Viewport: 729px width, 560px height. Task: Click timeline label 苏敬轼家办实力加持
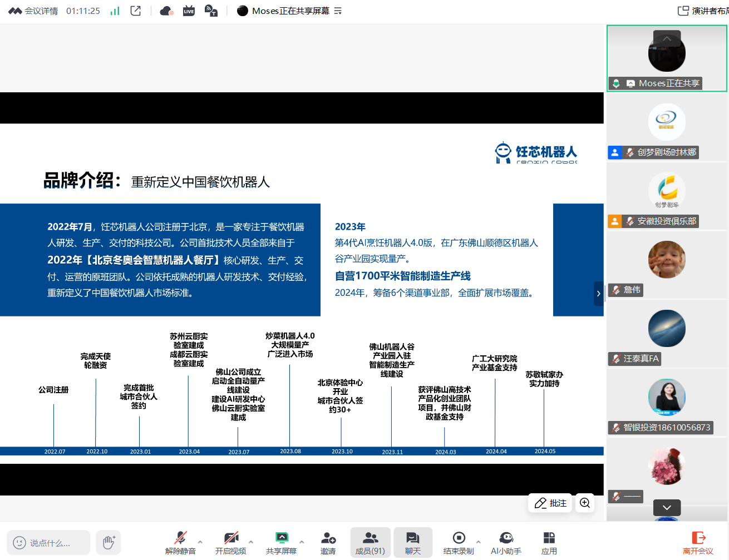click(x=544, y=379)
